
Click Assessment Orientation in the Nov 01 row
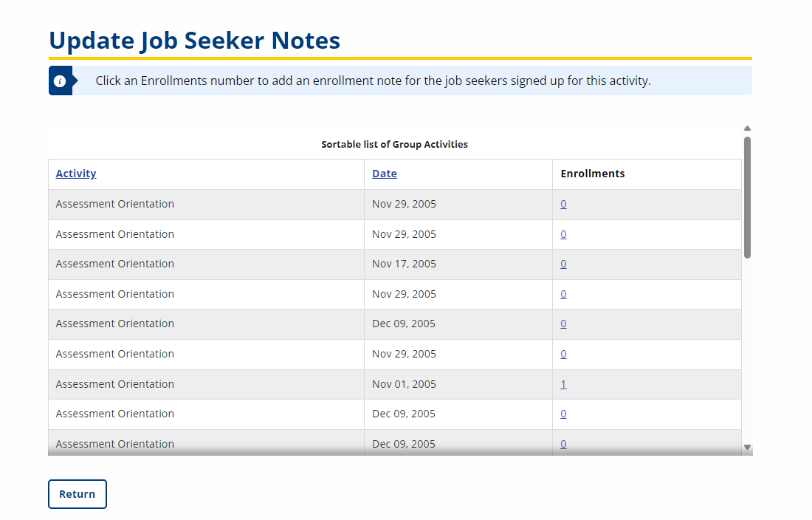(115, 384)
